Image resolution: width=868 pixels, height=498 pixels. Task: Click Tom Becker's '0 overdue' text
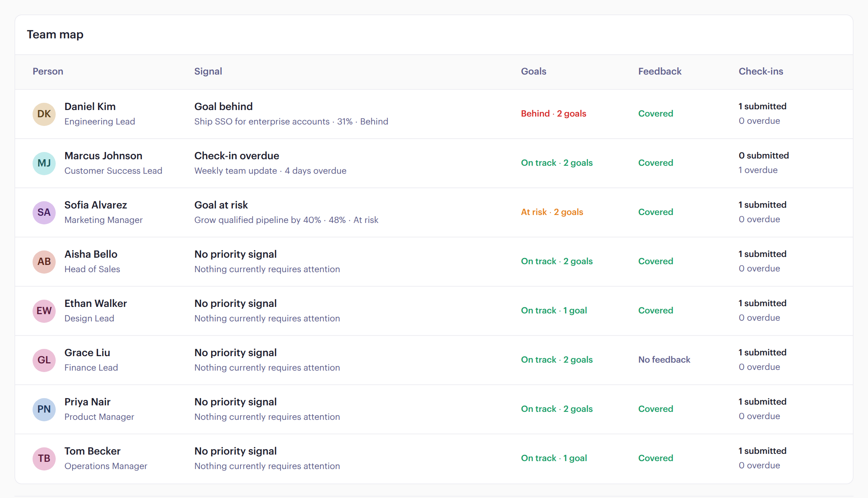tap(759, 465)
